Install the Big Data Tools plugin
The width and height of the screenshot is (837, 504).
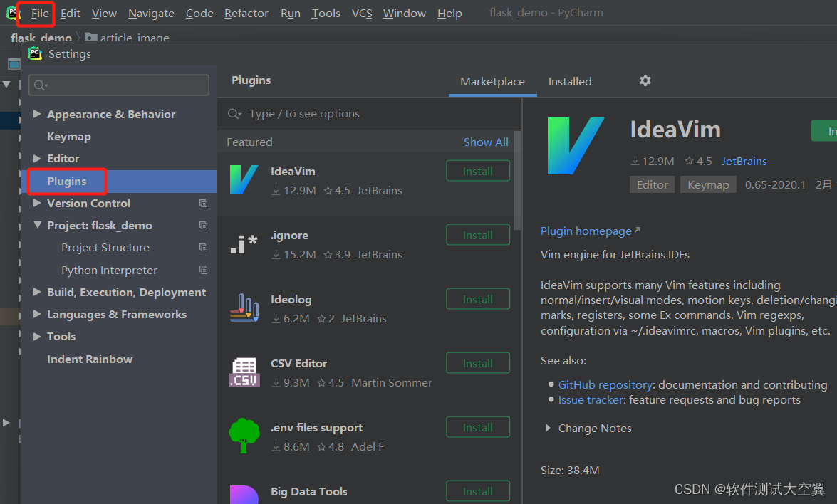tap(478, 490)
